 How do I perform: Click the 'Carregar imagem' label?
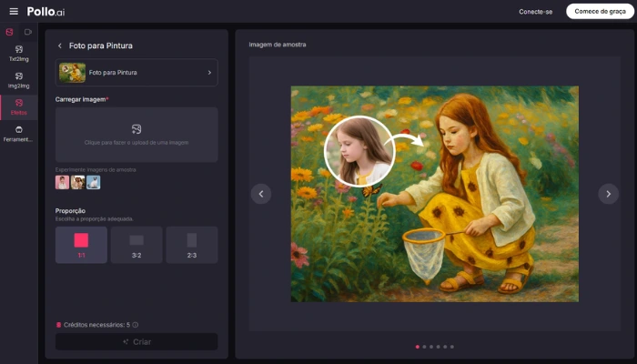[x=82, y=99]
